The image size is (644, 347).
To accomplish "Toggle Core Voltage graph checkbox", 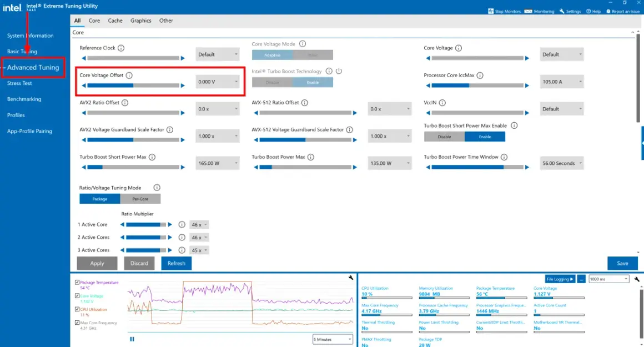I will 77,296.
